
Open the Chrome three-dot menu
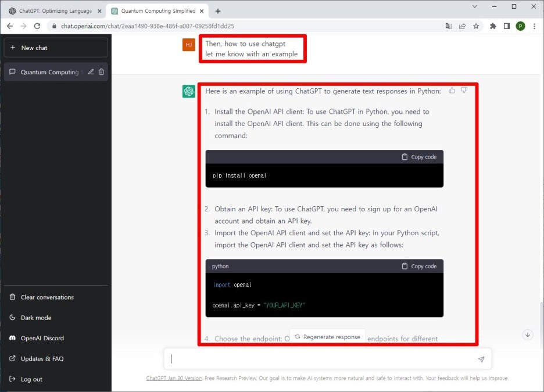pos(534,26)
